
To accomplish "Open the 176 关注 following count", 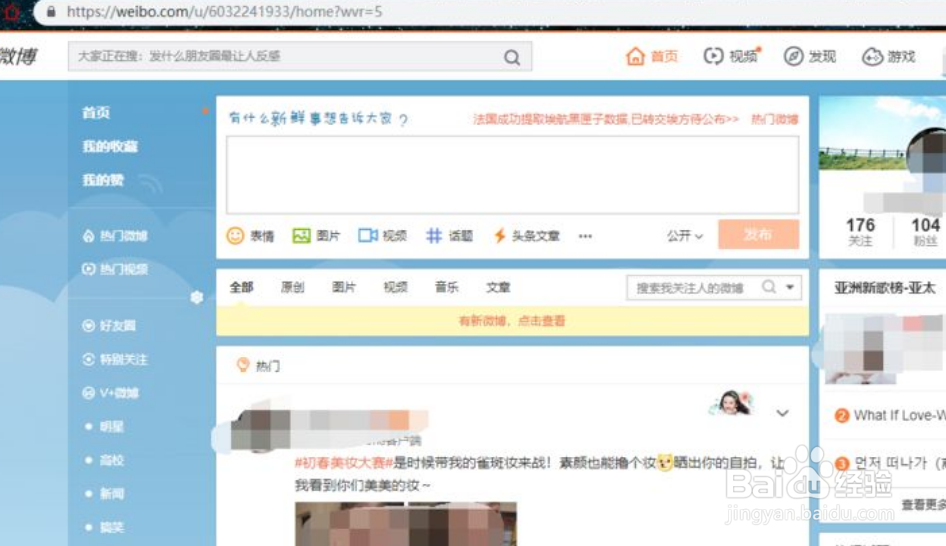I will click(x=860, y=232).
